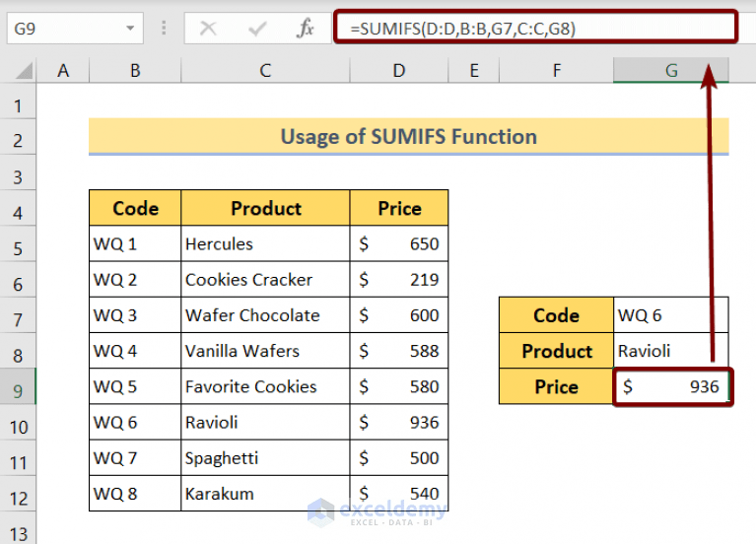This screenshot has width=756, height=544.
Task: Select cell containing 'Spaghetti'
Action: pyautogui.click(x=265, y=458)
